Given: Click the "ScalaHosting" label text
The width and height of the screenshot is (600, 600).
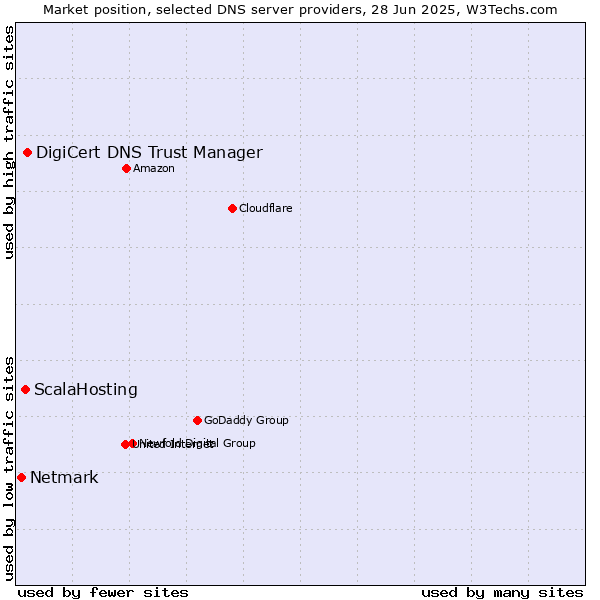Looking at the screenshot, I should coord(86,390).
